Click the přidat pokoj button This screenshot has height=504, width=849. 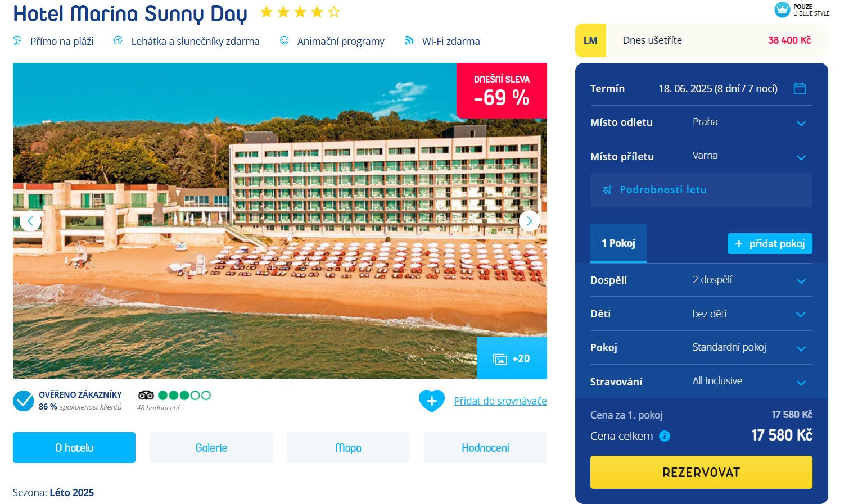[770, 243]
